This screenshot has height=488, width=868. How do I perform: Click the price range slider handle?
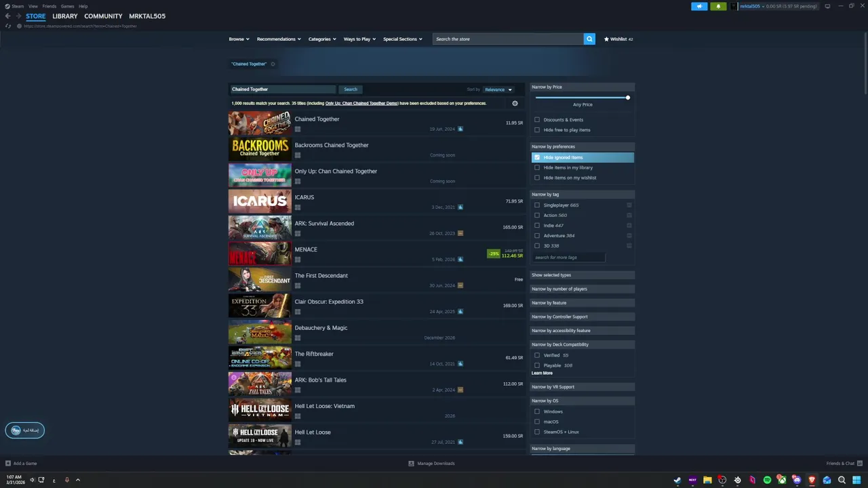(628, 98)
